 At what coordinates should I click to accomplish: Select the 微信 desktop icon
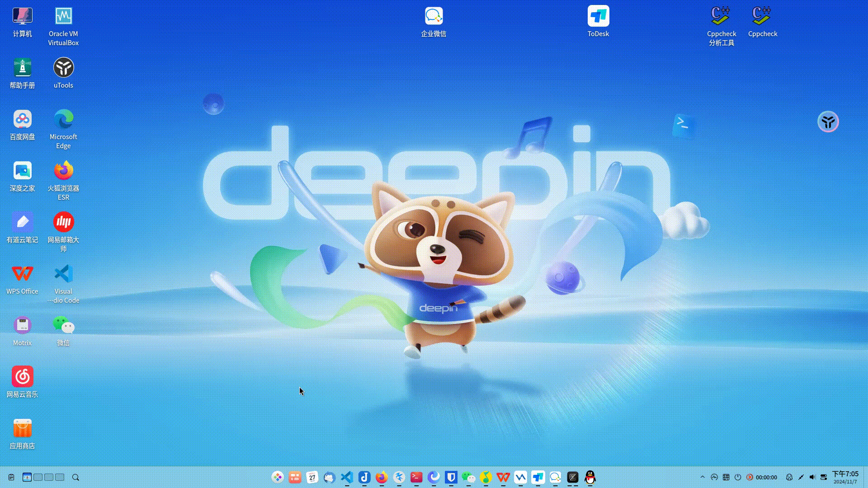coord(63,331)
